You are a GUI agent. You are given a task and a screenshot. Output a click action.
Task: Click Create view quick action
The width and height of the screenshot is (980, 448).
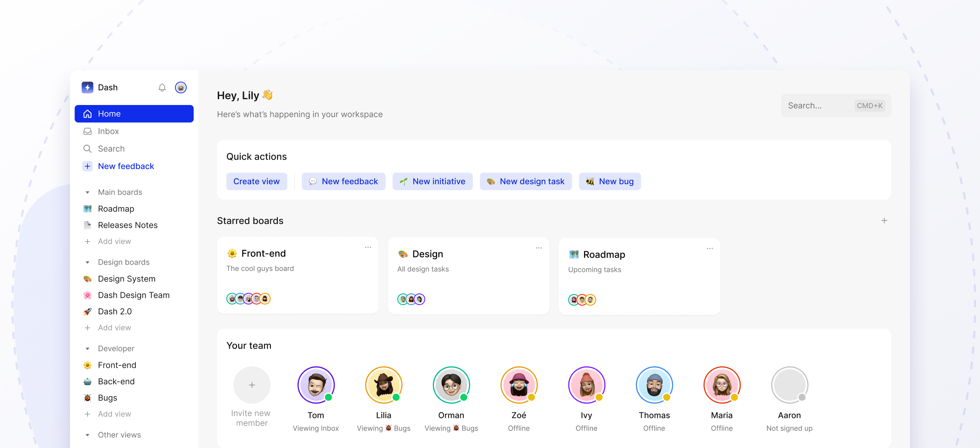257,181
